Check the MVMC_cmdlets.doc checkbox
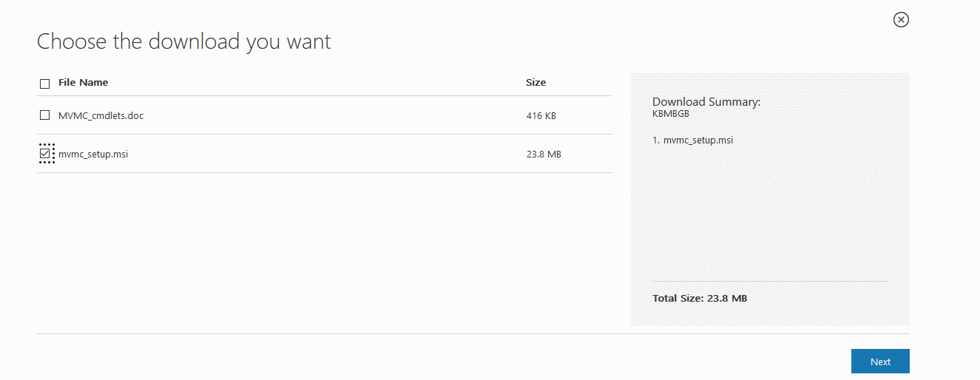 [x=44, y=115]
